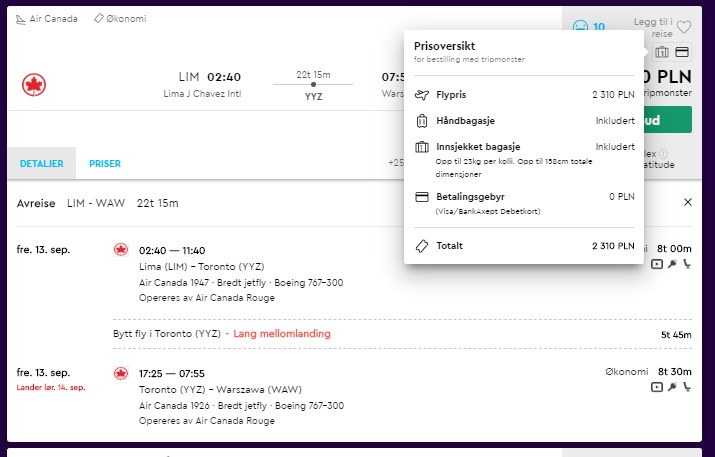
Task: Click seat legroom icon on the 8t 00m flight
Action: click(x=687, y=264)
